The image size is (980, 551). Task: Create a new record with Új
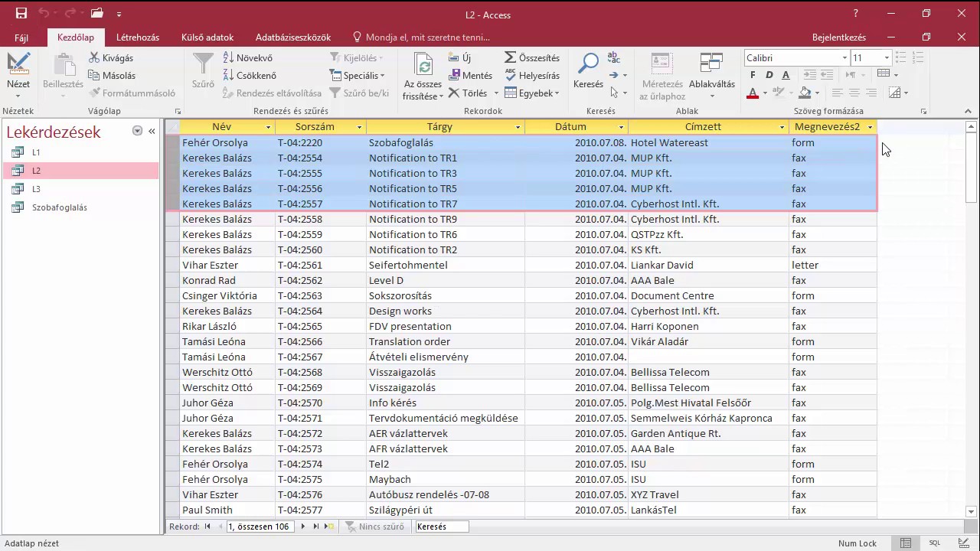tap(459, 57)
